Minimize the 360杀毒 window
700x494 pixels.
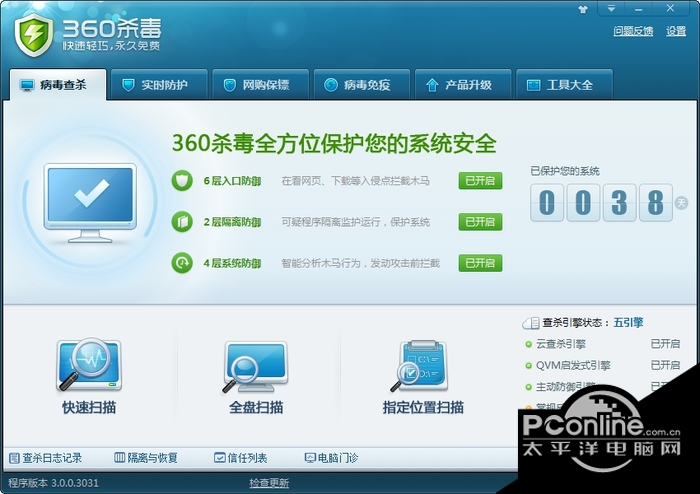click(x=639, y=8)
